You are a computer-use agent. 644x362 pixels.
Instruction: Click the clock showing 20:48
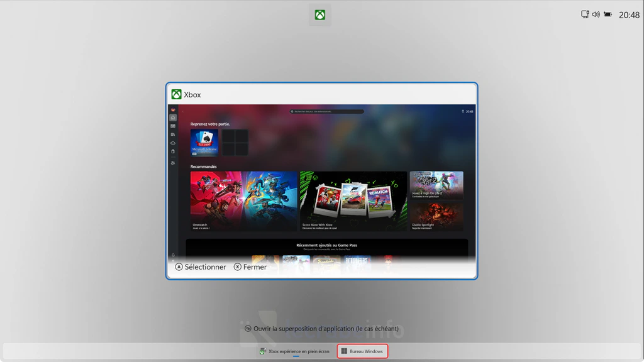click(629, 15)
